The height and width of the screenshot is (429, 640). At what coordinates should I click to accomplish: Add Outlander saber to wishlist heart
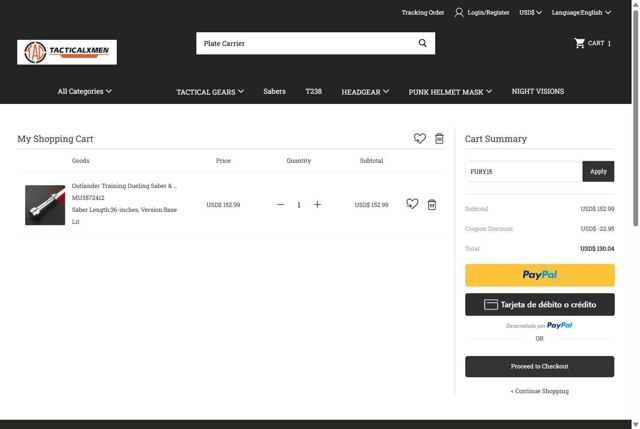[412, 204]
